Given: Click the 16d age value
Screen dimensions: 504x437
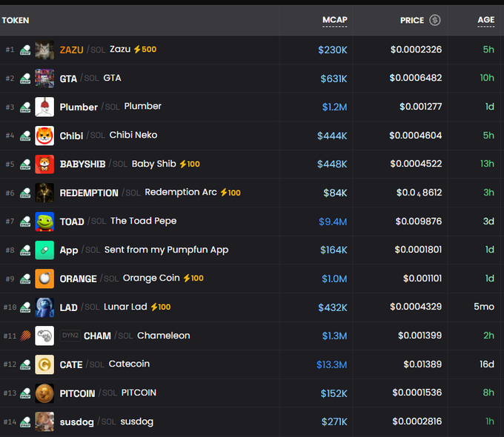Looking at the screenshot, I should coord(487,364).
